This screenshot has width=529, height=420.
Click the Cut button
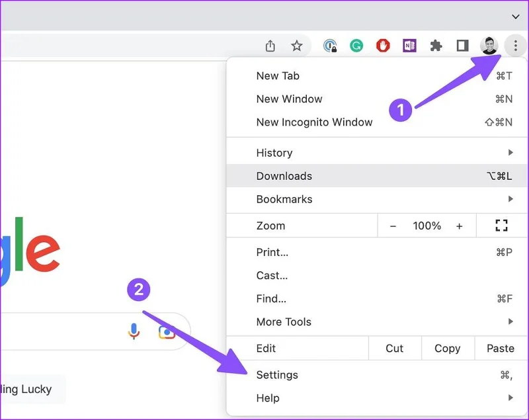click(395, 348)
